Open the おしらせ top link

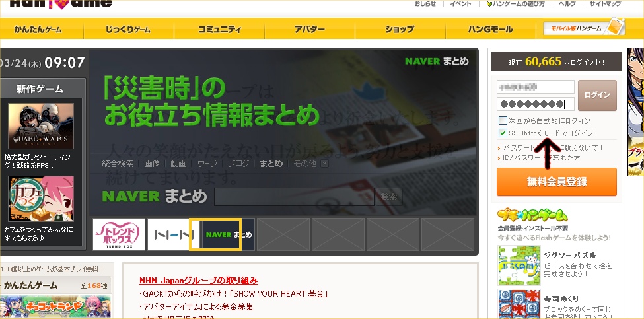coord(425,4)
